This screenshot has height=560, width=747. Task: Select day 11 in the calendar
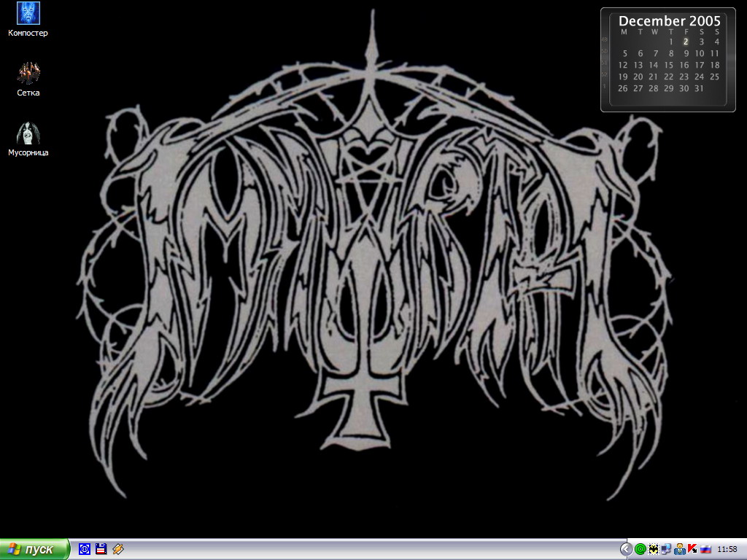715,53
